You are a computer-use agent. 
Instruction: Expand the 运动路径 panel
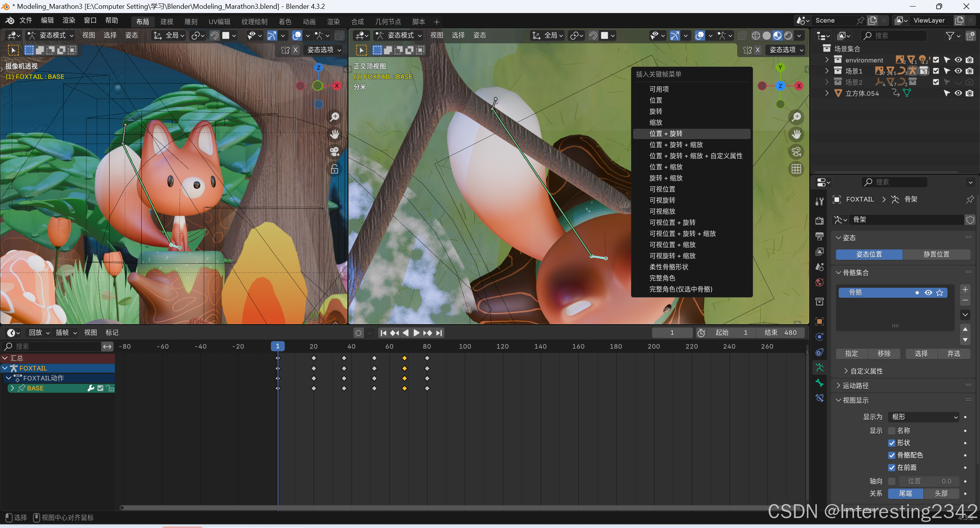pyautogui.click(x=856, y=385)
